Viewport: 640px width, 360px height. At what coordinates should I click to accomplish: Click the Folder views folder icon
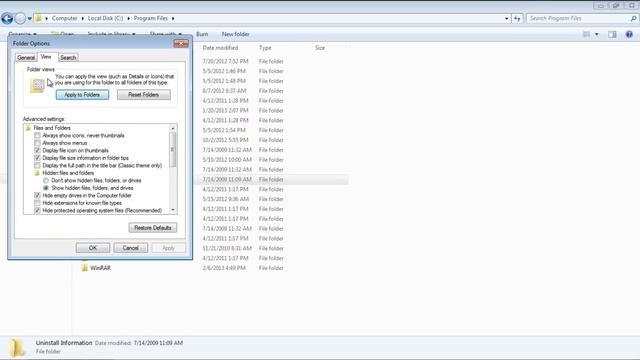(x=37, y=86)
